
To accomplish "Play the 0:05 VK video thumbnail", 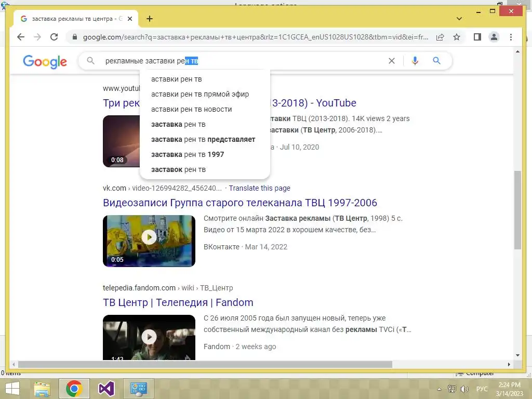I will coord(149,241).
